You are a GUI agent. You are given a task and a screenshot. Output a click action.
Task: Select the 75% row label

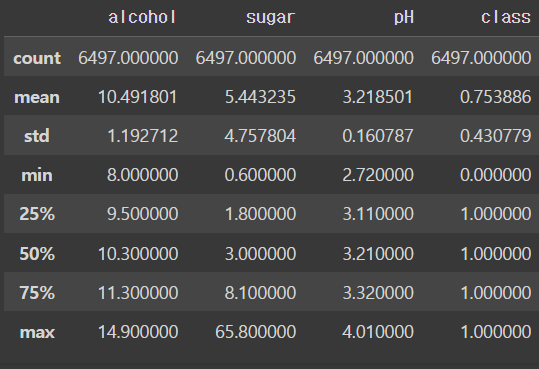coord(37,293)
